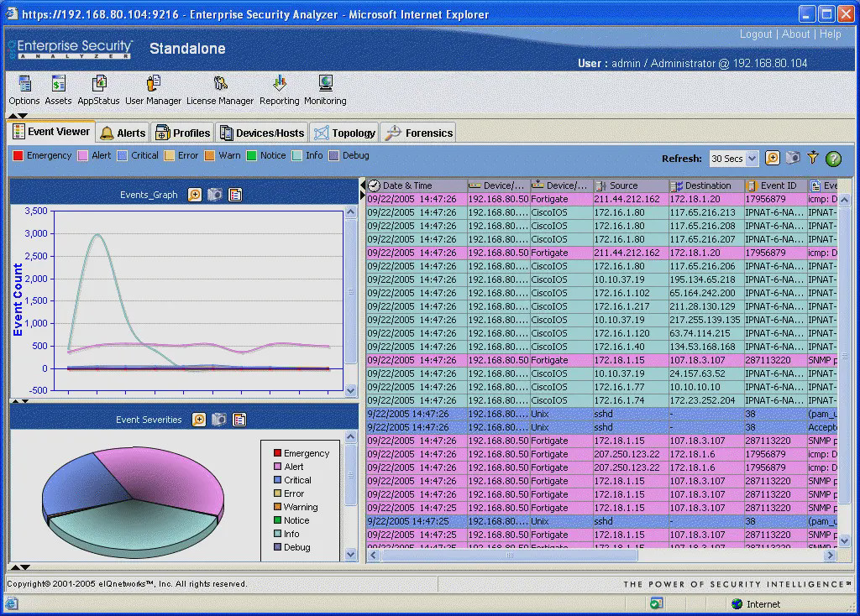Click the Reporting toolbar icon

pos(280,84)
